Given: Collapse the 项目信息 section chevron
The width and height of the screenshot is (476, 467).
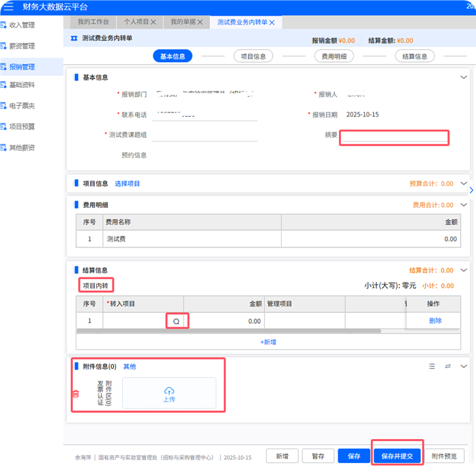Looking at the screenshot, I should pos(464,183).
